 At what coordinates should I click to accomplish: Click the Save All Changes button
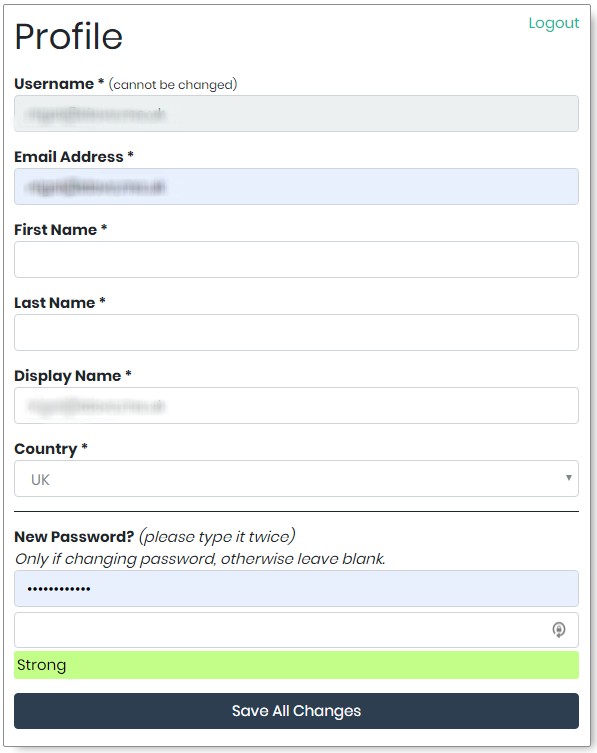[x=296, y=711]
